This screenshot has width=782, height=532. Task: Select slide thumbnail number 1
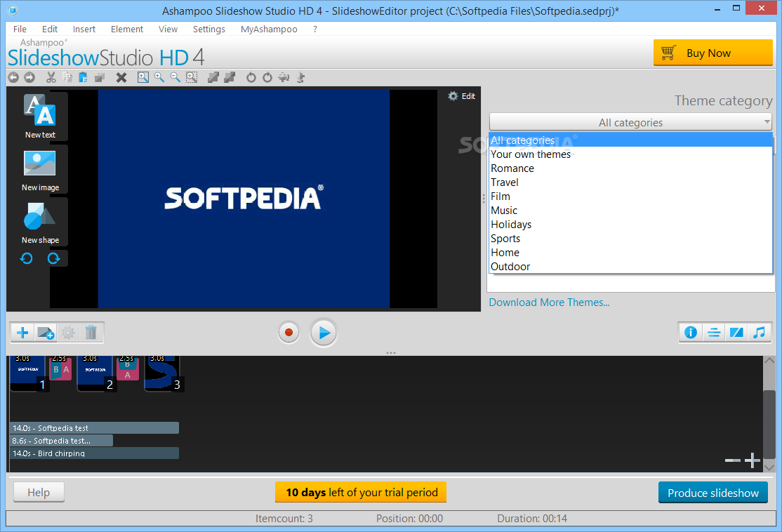click(x=29, y=373)
